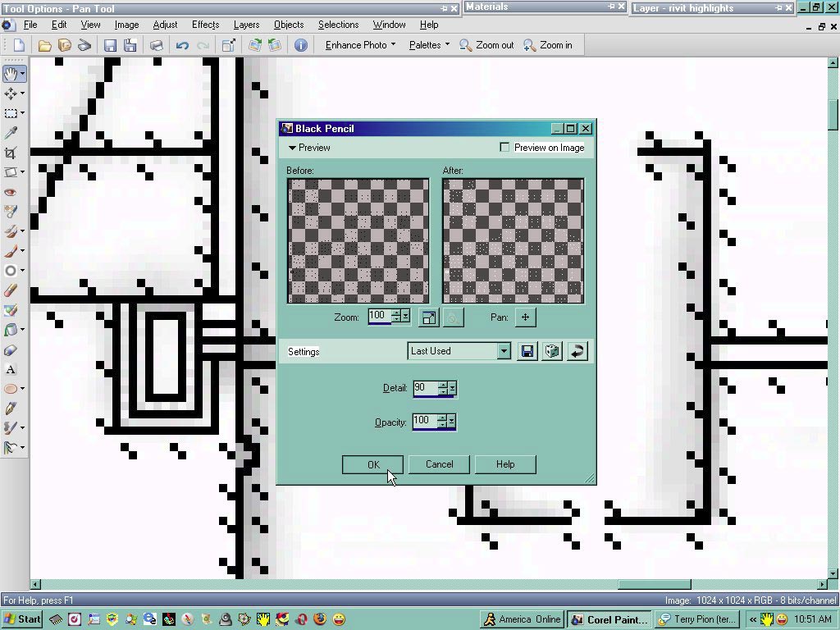Viewport: 840px width, 630px height.
Task: Select the Ellipse preset shape tool
Action: tap(10, 389)
